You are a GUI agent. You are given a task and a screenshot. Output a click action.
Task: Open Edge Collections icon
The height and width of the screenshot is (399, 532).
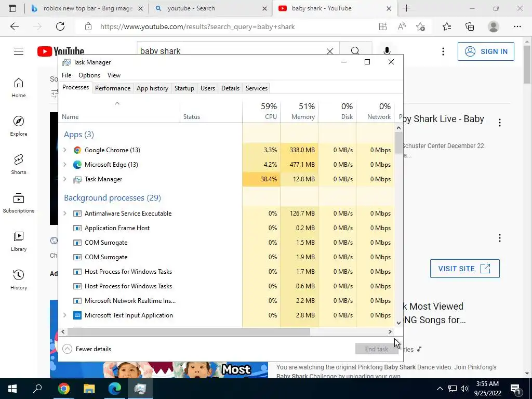pyautogui.click(x=470, y=26)
